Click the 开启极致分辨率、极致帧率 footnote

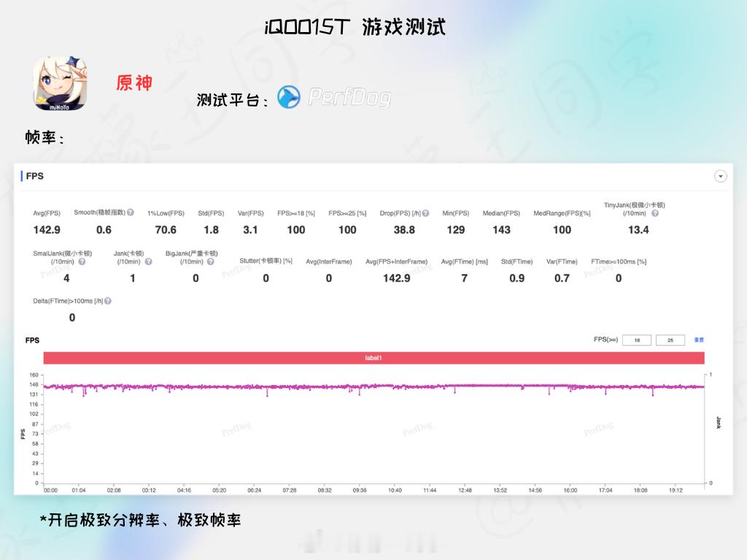tap(141, 519)
